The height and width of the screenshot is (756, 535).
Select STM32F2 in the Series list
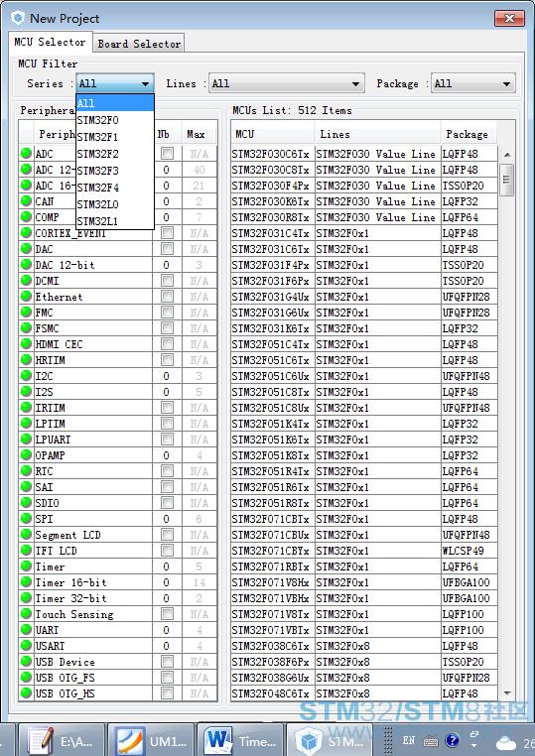pyautogui.click(x=115, y=154)
